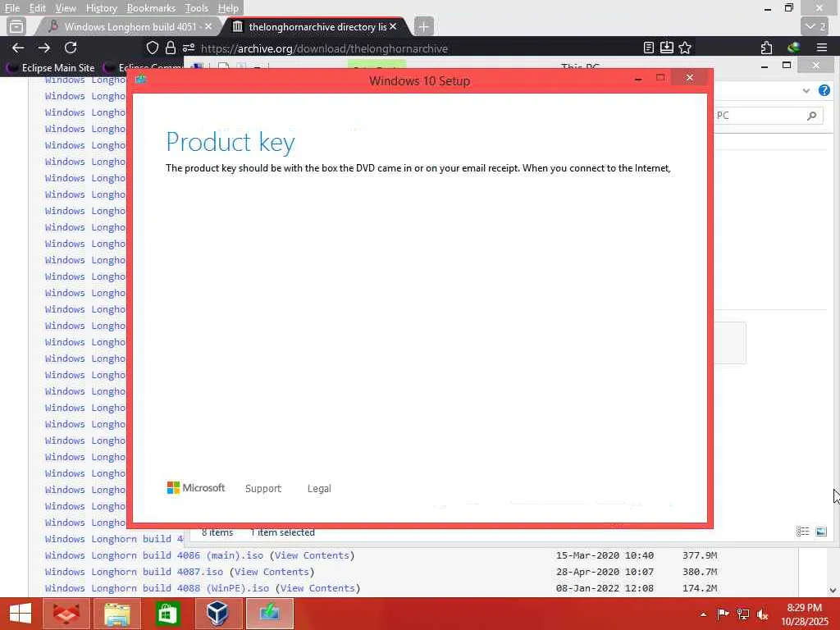Expand File Explorer ribbon chevron
The height and width of the screenshot is (630, 840).
point(806,90)
